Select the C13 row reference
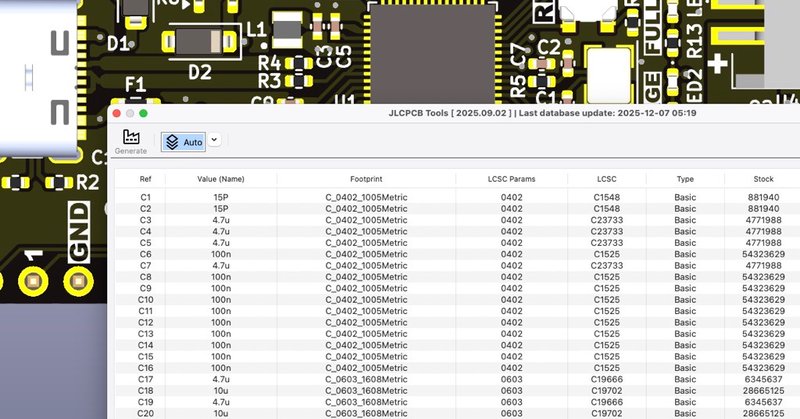This screenshot has width=800, height=419. click(145, 333)
